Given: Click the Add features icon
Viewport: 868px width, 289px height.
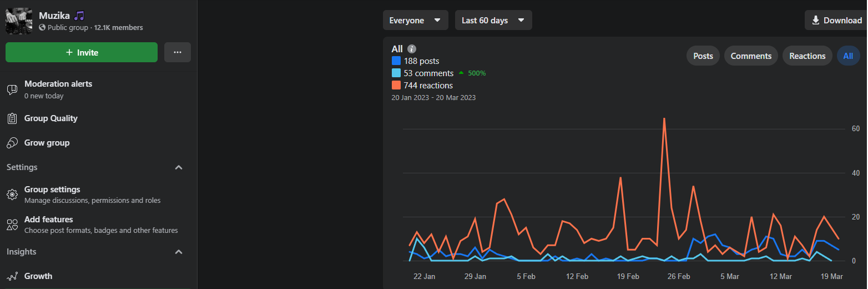Looking at the screenshot, I should click(12, 225).
